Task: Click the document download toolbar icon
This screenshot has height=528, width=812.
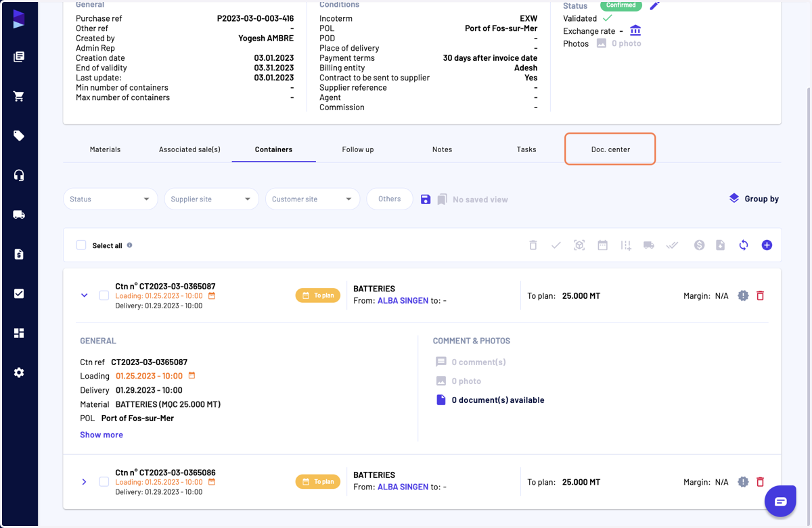Action: [721, 245]
